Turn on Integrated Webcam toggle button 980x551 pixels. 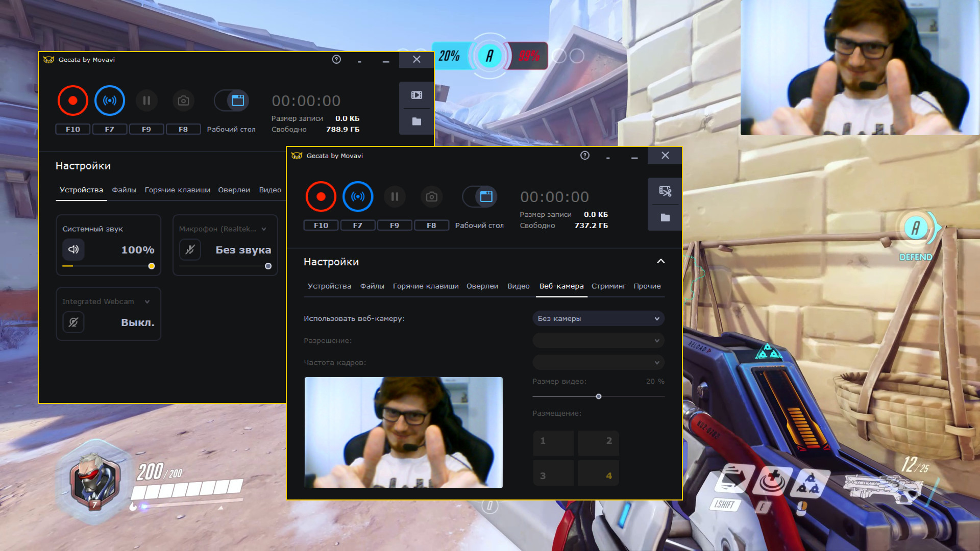pyautogui.click(x=73, y=322)
